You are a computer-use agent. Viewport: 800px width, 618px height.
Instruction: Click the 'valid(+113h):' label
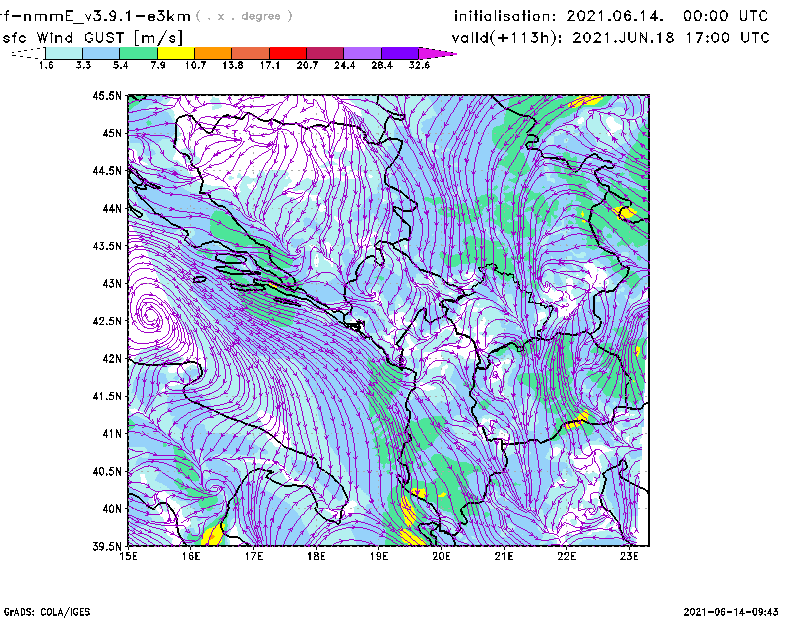pos(508,38)
